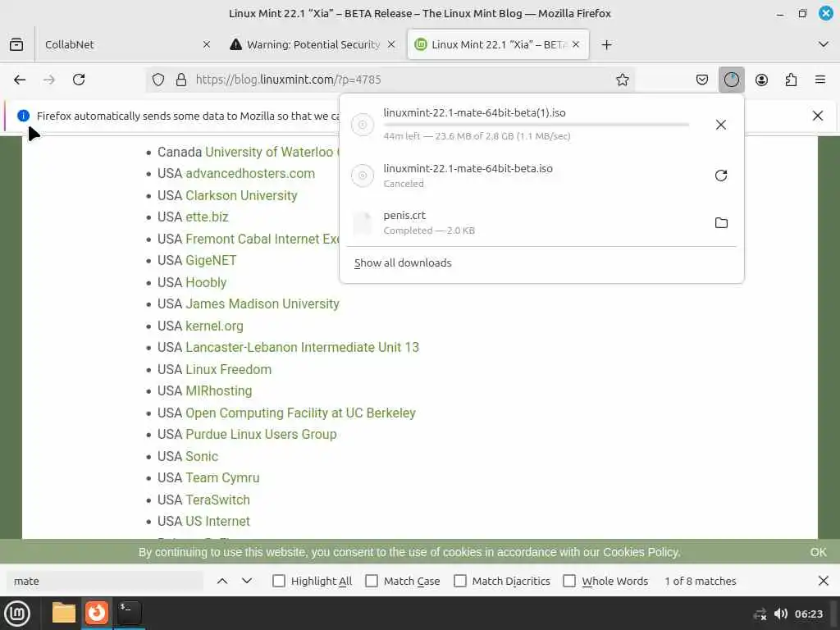The width and height of the screenshot is (840, 630).
Task: Enable the Match Diacritics checkbox
Action: tap(459, 581)
